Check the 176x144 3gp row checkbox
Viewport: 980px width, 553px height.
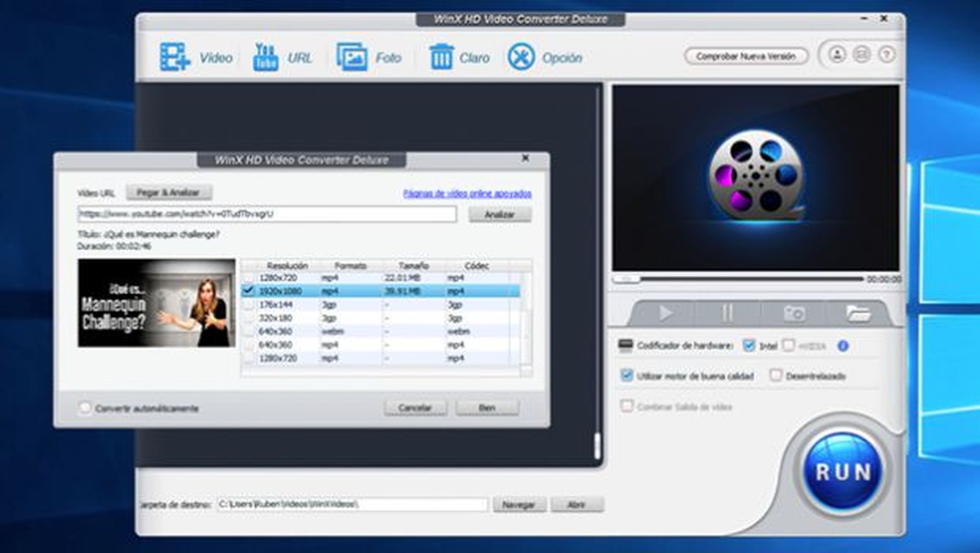coord(248,304)
